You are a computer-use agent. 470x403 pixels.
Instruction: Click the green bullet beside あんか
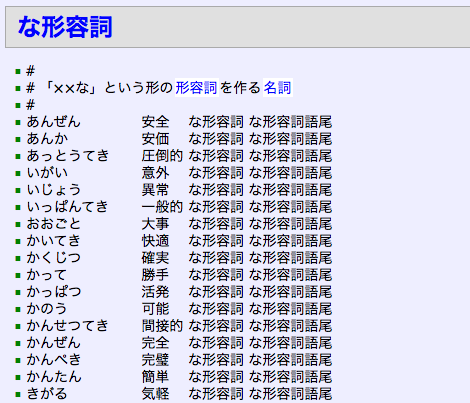point(18,139)
